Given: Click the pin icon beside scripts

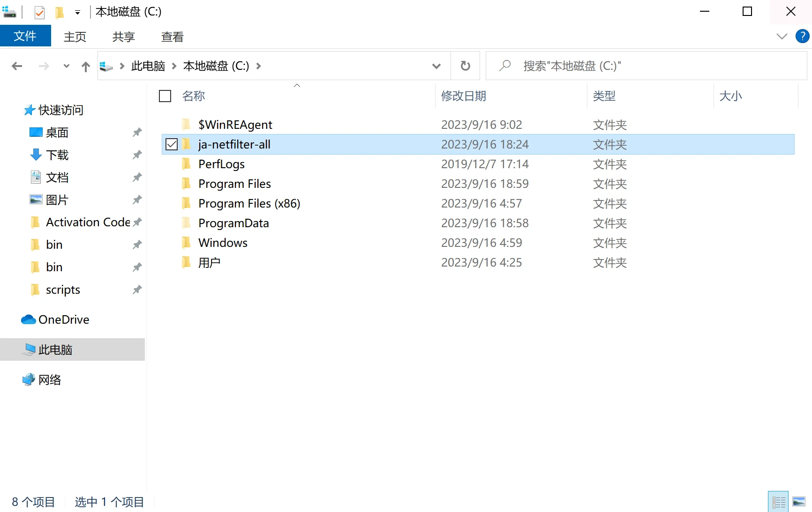Looking at the screenshot, I should click(x=137, y=290).
